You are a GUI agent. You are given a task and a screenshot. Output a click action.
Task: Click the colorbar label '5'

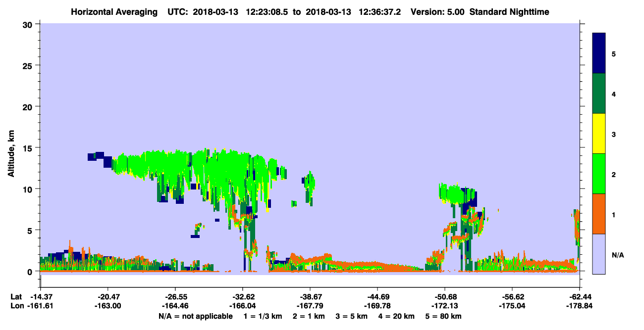pos(614,53)
